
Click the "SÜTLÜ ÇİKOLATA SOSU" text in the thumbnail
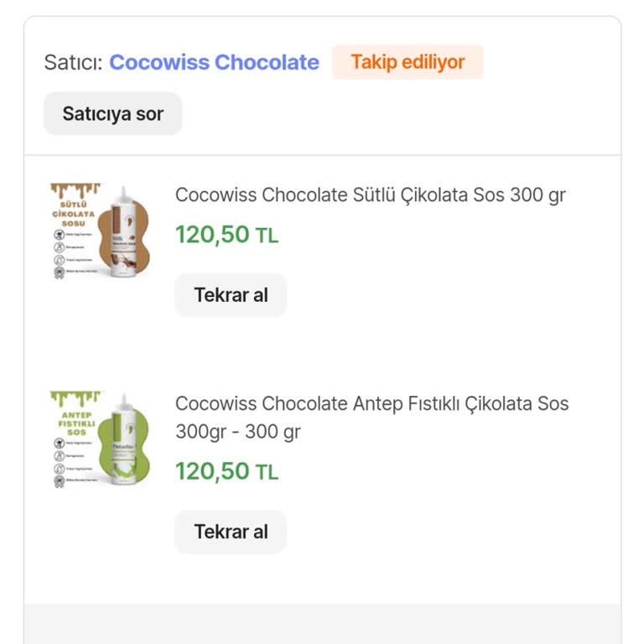(x=73, y=214)
